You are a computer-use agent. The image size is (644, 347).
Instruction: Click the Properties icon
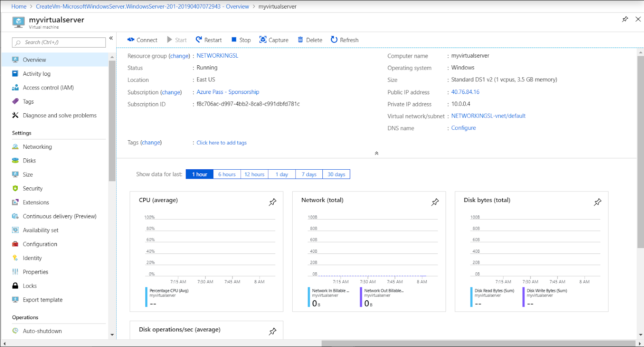click(15, 272)
